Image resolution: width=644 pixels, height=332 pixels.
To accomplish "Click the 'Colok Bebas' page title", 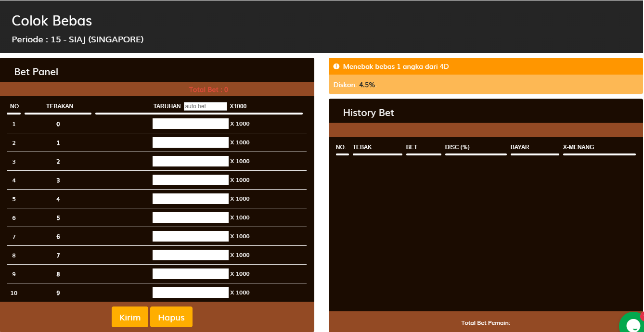I will [52, 21].
